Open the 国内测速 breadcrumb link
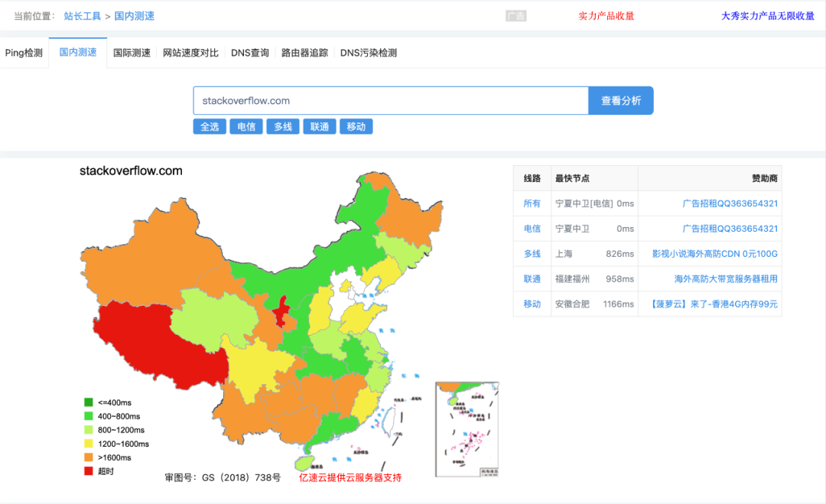 (x=135, y=16)
